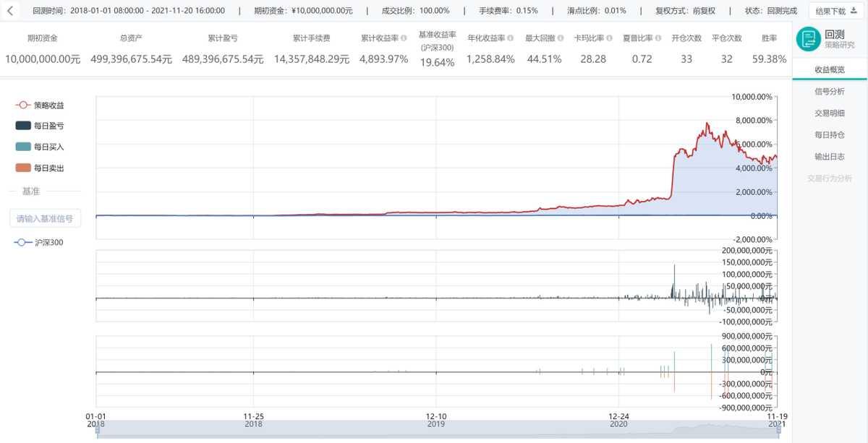Hide the 每日盈亏 chart series
The height and width of the screenshot is (443, 868).
[x=44, y=126]
